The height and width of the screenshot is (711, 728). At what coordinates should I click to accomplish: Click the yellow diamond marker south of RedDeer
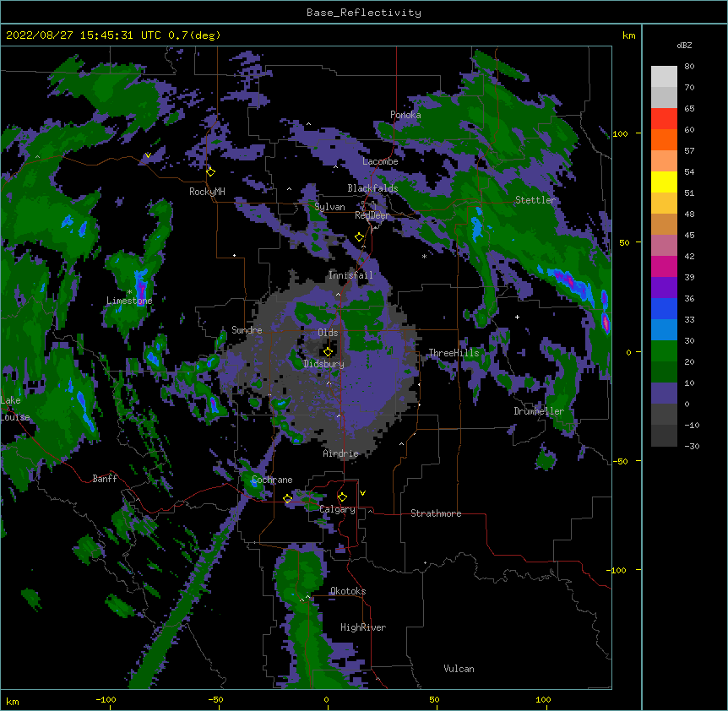click(x=360, y=237)
